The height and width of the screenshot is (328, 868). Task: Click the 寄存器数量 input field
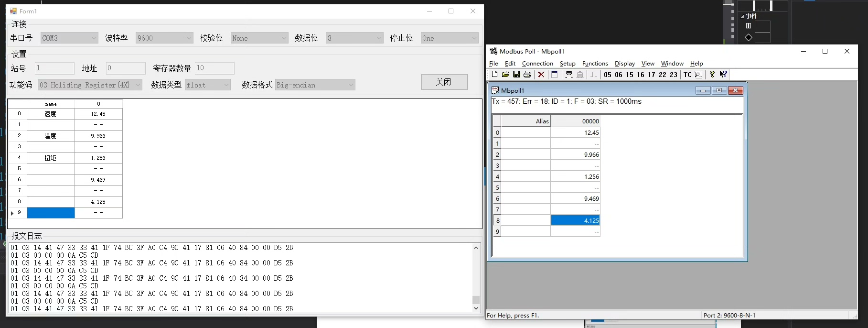point(214,68)
